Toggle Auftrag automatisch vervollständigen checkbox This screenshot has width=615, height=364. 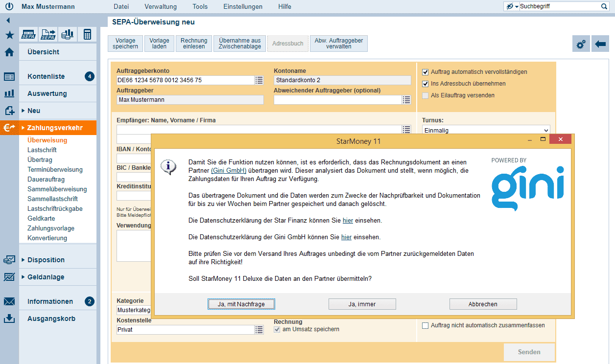pyautogui.click(x=425, y=72)
